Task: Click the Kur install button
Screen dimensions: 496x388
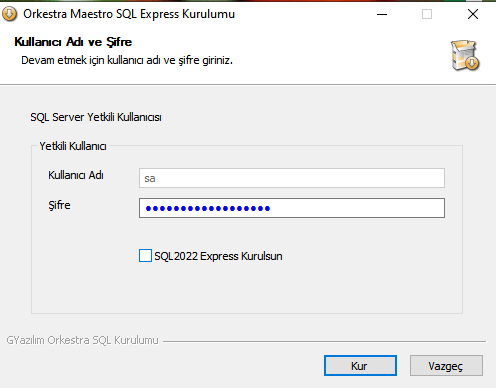Action: pos(360,366)
